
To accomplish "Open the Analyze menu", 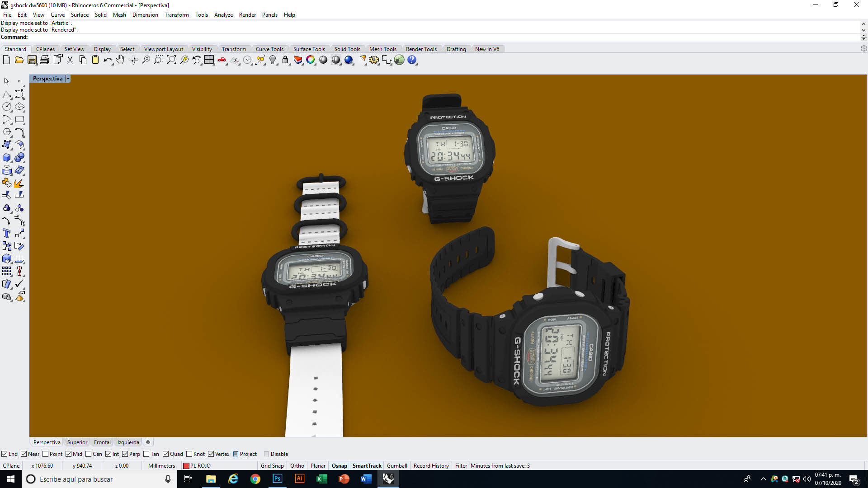I will [223, 15].
